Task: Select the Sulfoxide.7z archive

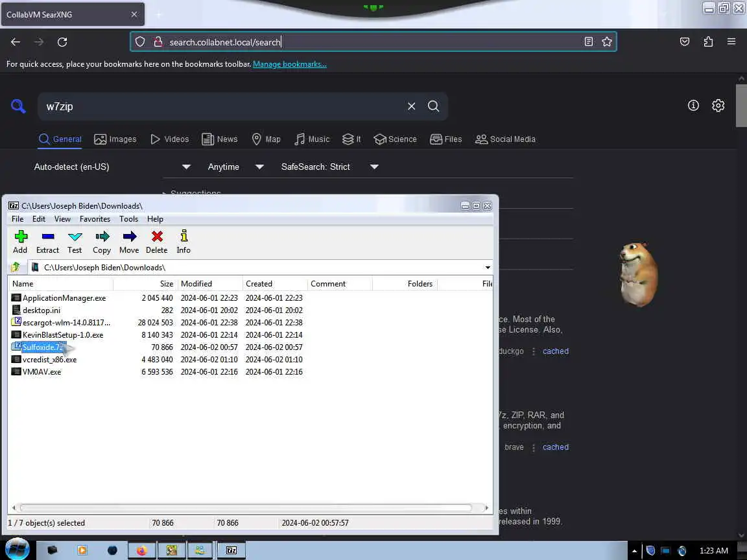Action: 42,347
